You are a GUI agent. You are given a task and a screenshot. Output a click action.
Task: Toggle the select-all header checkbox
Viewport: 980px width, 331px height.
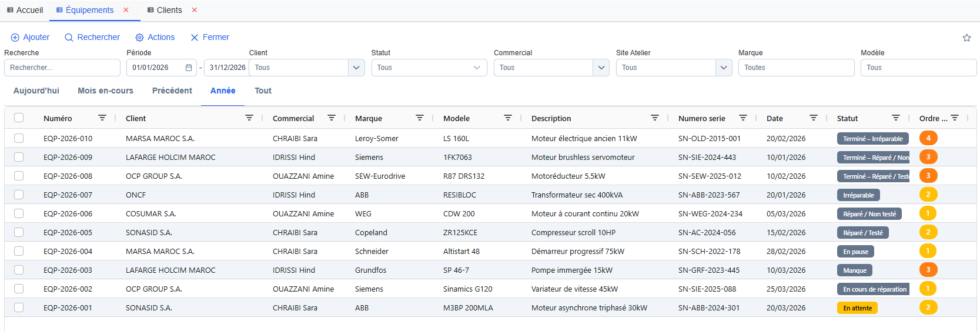tap(19, 118)
